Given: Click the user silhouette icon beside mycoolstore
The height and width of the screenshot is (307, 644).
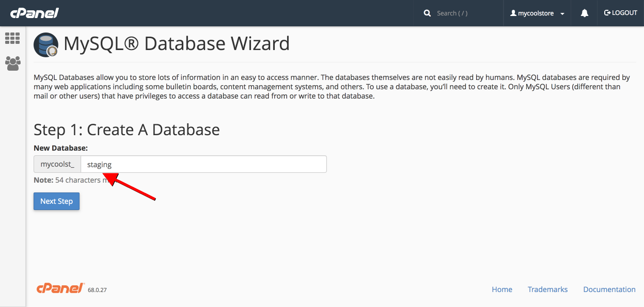Looking at the screenshot, I should [x=513, y=13].
